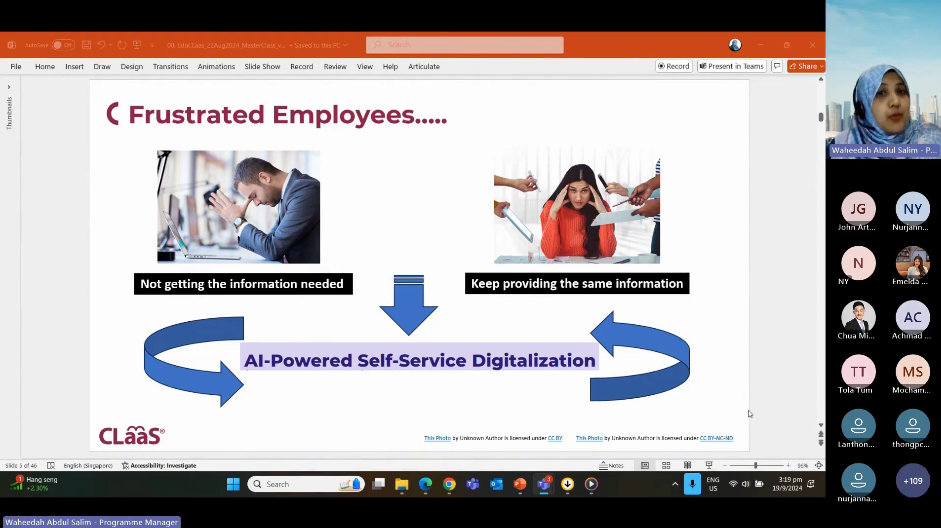Open the Comments pane icon
The height and width of the screenshot is (528, 941).
click(x=776, y=67)
